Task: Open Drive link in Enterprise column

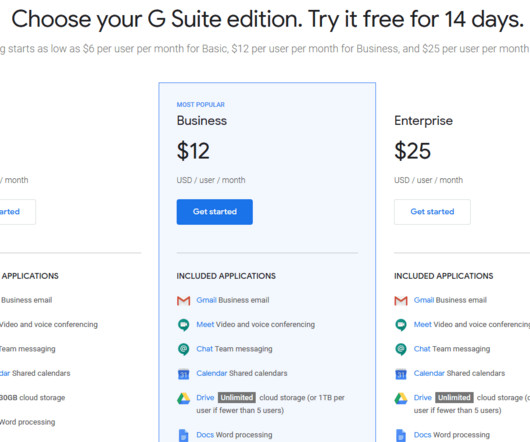Action: point(423,397)
